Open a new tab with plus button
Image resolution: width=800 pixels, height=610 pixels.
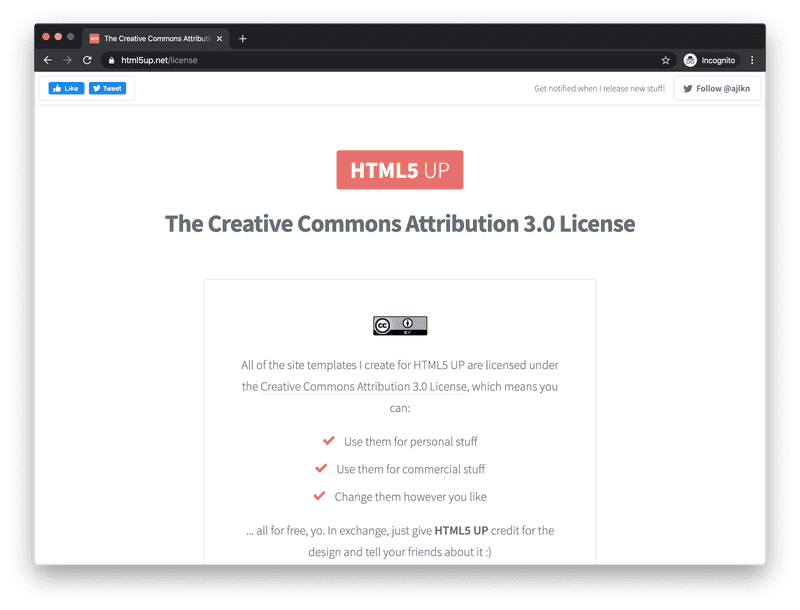click(x=243, y=39)
